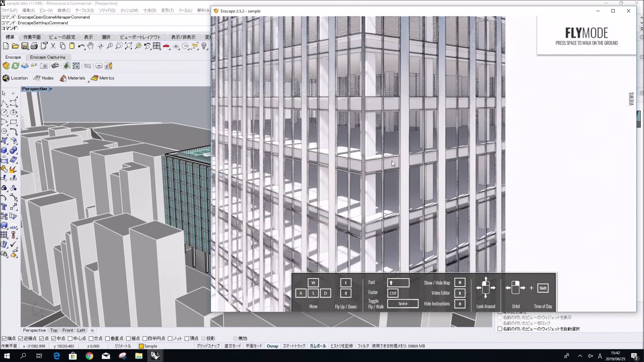644x362 pixels.
Task: Select the Pan hand tool
Action: click(91, 46)
